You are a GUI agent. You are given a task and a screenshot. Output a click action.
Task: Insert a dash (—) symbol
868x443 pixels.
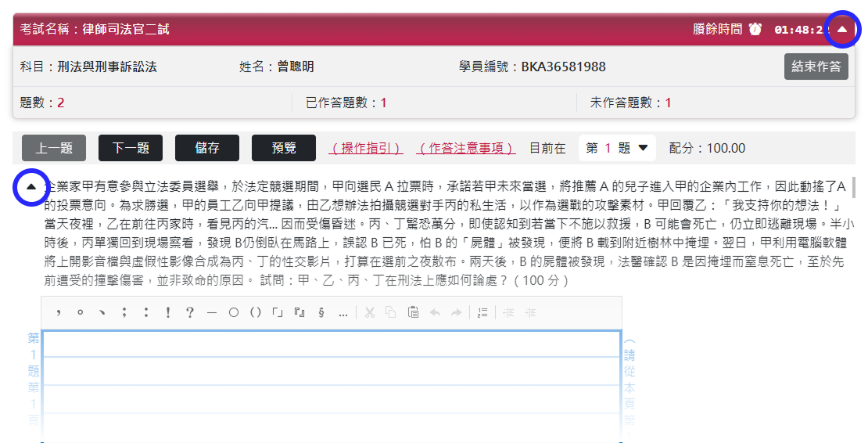pyautogui.click(x=211, y=313)
